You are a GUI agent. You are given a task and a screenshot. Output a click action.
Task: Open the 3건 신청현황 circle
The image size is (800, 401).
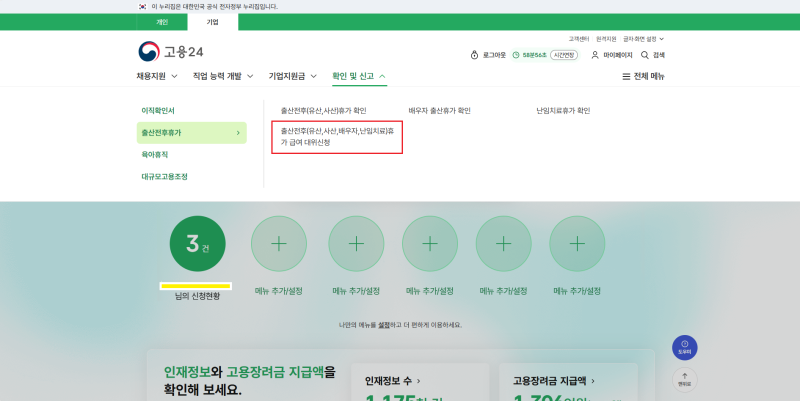coord(197,244)
